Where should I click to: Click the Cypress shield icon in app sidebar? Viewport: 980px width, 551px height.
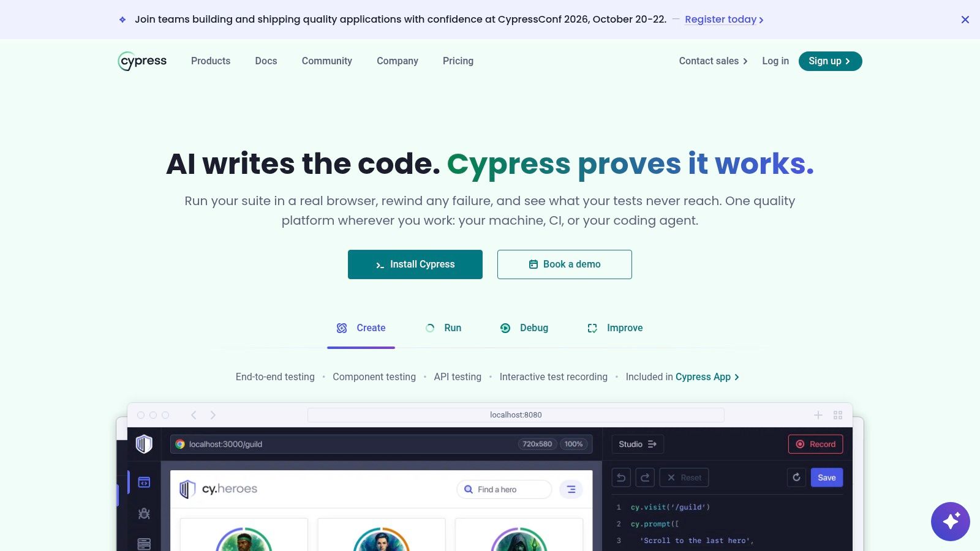(x=144, y=444)
